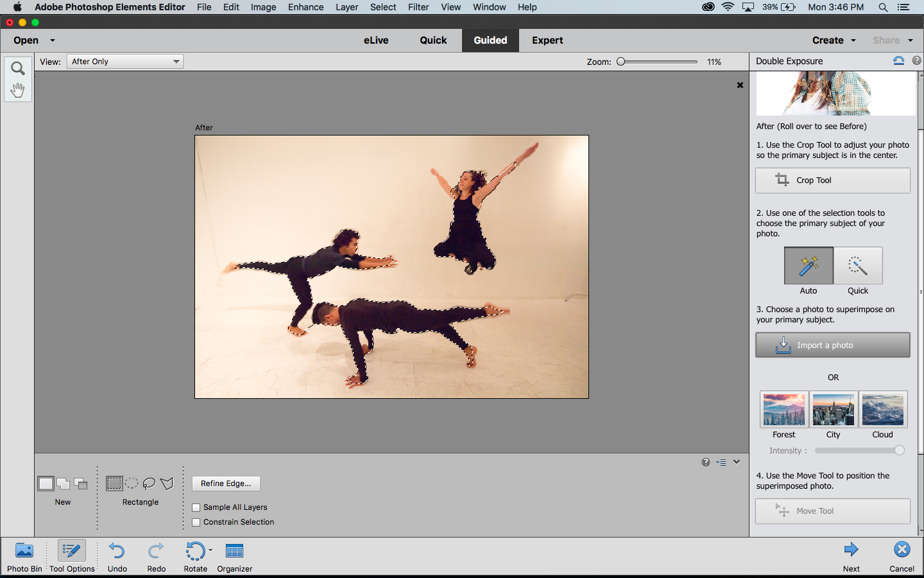
Task: Open the Refine Edge dialog
Action: [x=226, y=484]
